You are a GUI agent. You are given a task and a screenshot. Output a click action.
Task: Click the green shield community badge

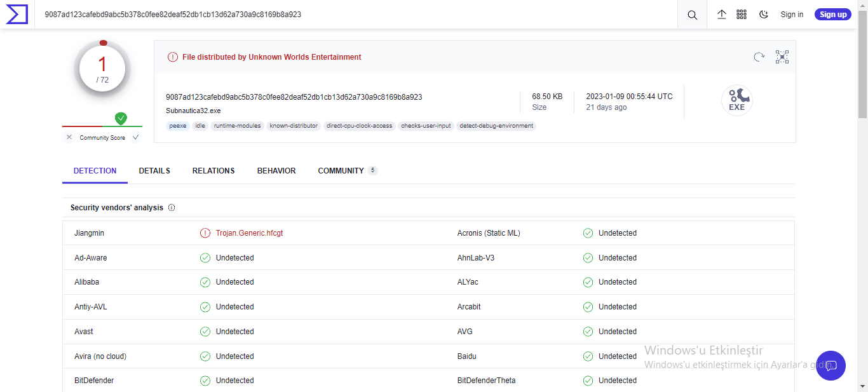coord(121,118)
